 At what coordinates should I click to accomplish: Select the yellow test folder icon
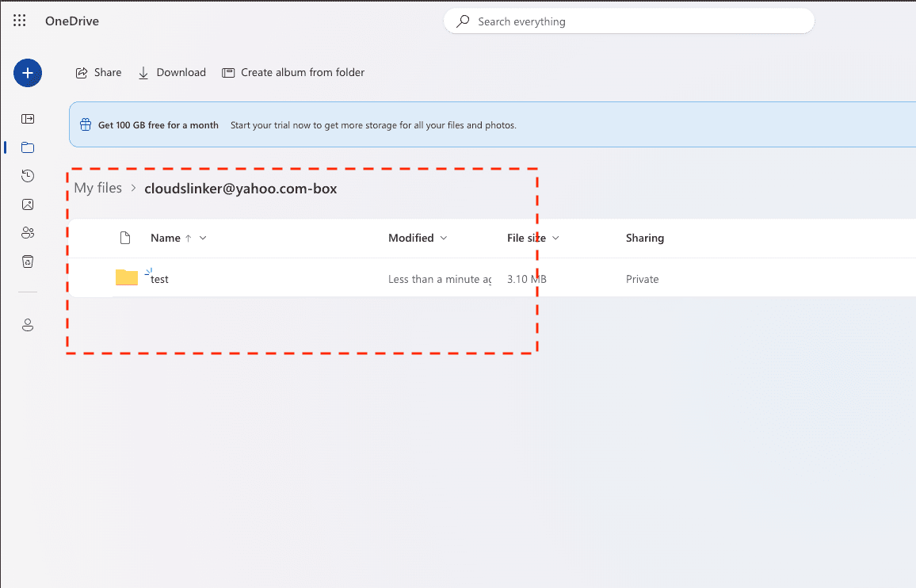pos(127,277)
